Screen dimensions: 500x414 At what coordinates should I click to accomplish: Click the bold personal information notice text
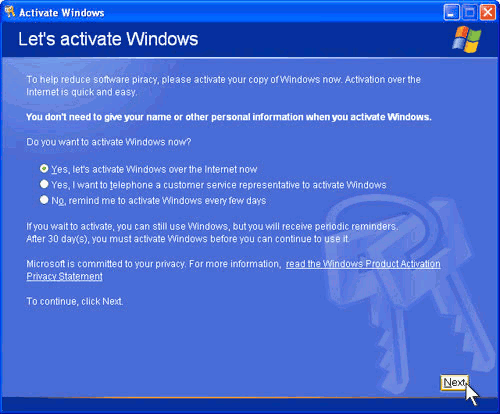(229, 117)
